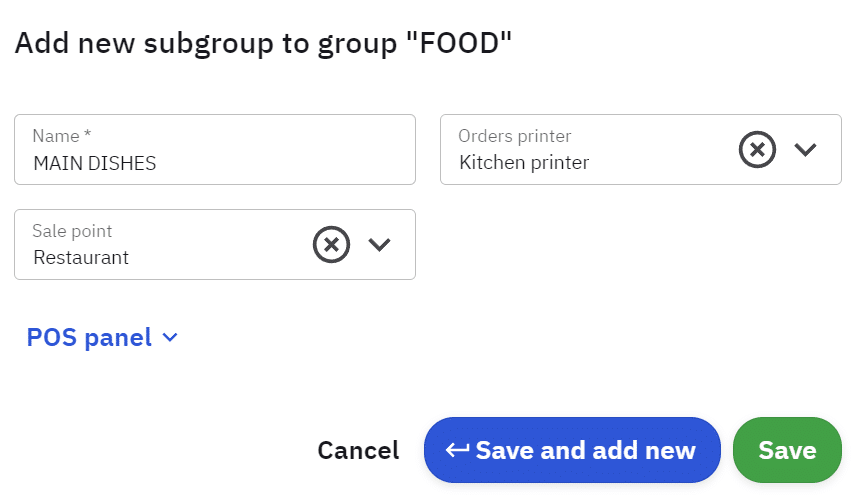Open the Orders printer dropdown arrow

(805, 150)
